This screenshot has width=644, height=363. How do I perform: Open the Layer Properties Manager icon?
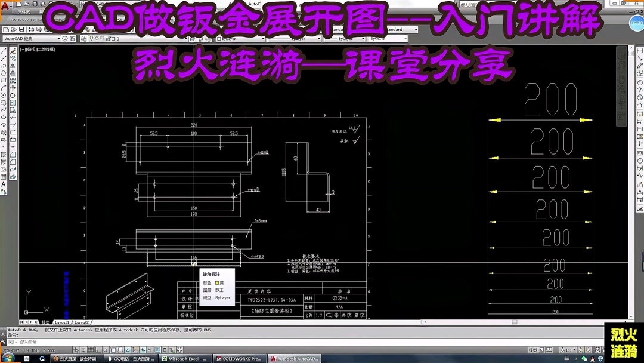(x=82, y=38)
